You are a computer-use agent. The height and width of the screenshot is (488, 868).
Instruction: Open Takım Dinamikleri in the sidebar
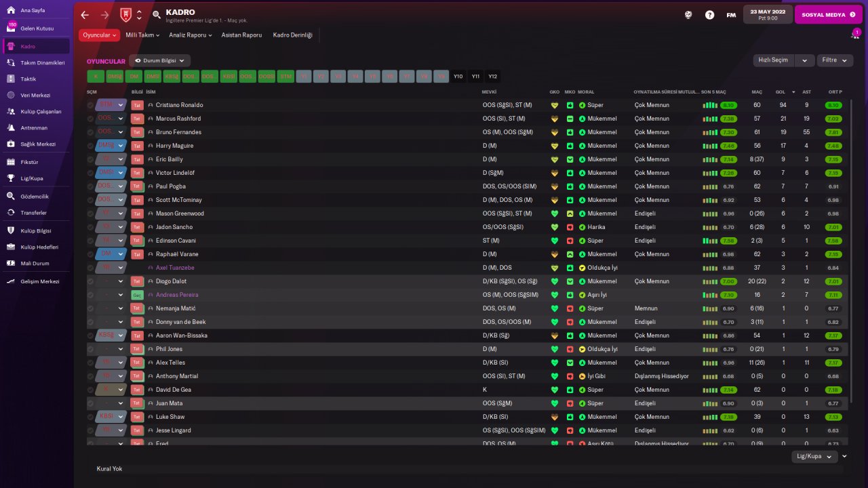pyautogui.click(x=37, y=62)
